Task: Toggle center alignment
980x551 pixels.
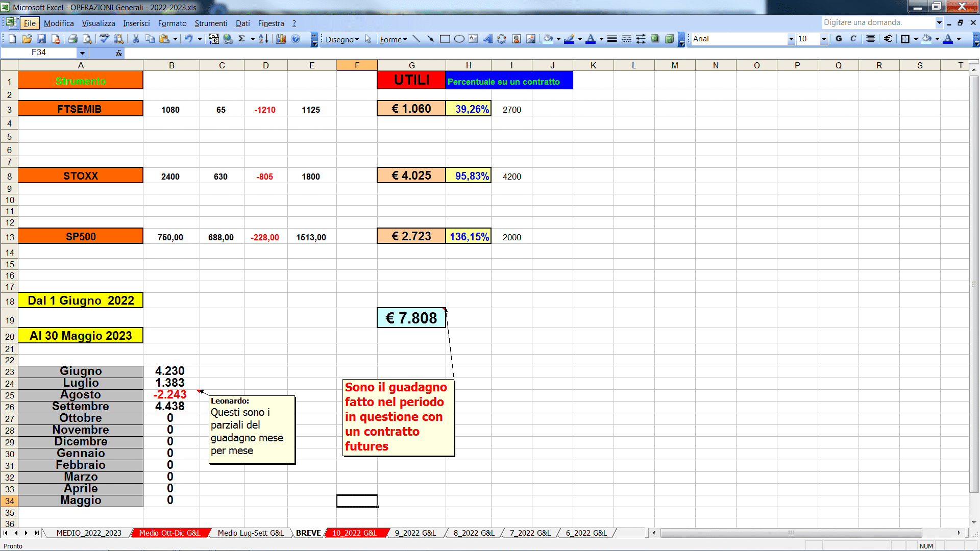Action: (x=871, y=39)
